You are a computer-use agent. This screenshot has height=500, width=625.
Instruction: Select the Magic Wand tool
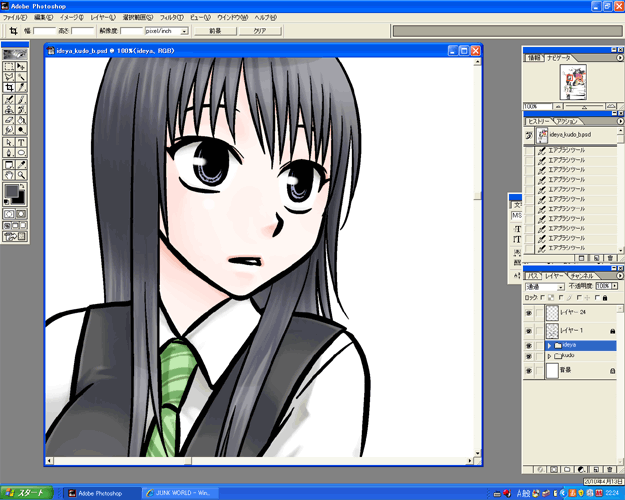click(21, 77)
